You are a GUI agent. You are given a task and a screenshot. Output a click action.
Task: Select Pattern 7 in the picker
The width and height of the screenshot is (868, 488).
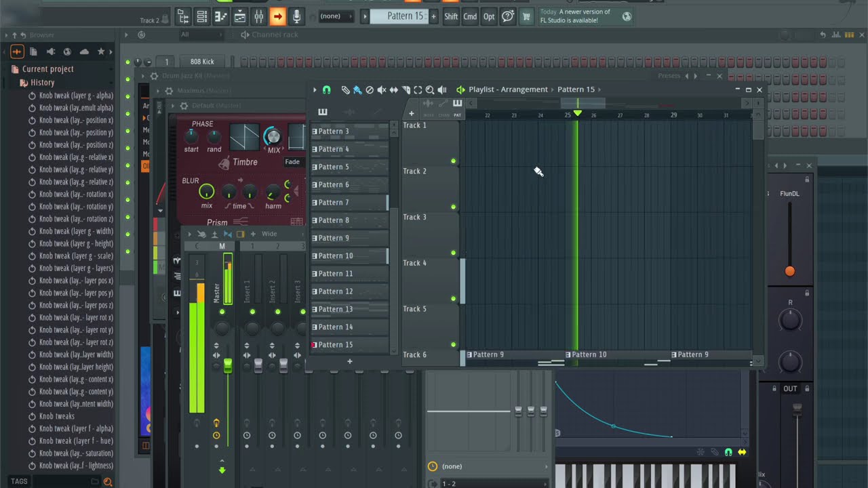[x=349, y=203]
